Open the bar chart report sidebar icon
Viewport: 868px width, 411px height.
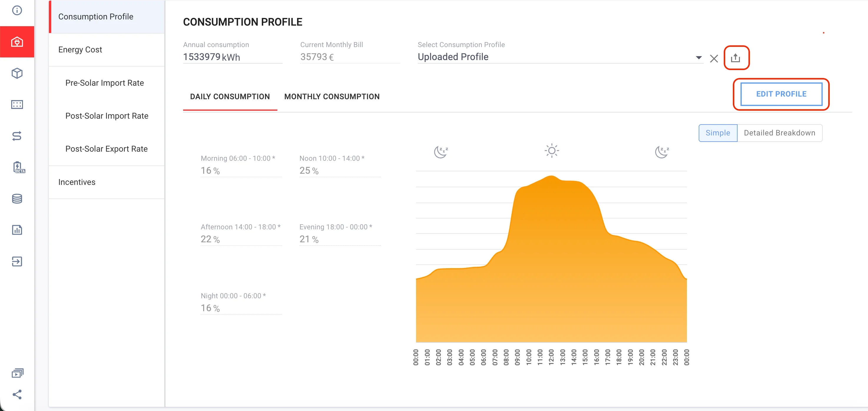click(x=17, y=230)
